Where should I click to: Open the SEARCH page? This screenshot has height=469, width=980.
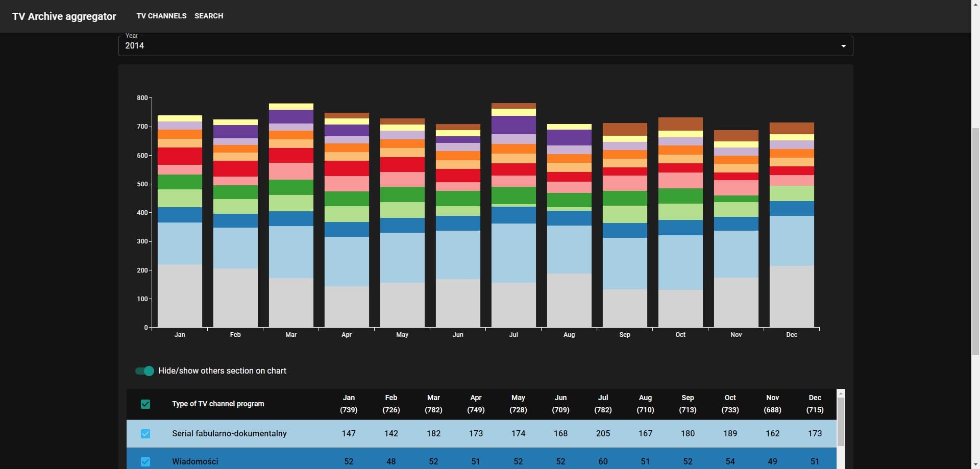(209, 16)
